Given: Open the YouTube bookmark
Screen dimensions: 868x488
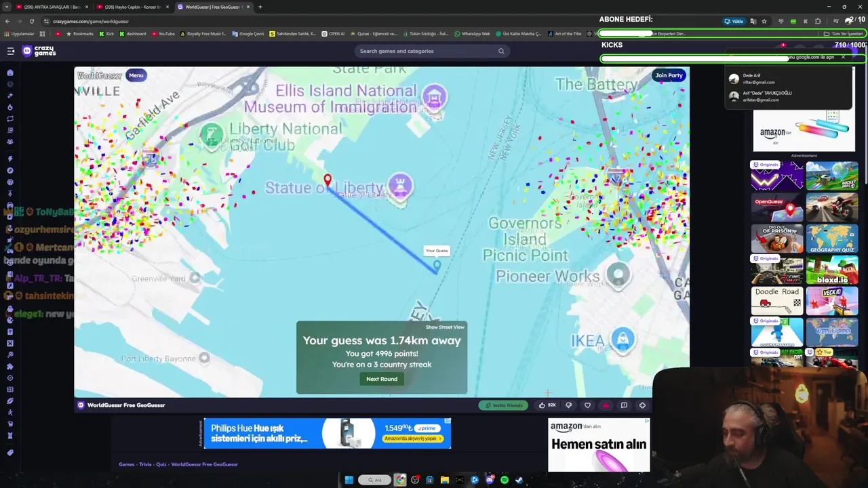Looking at the screenshot, I should (x=163, y=33).
